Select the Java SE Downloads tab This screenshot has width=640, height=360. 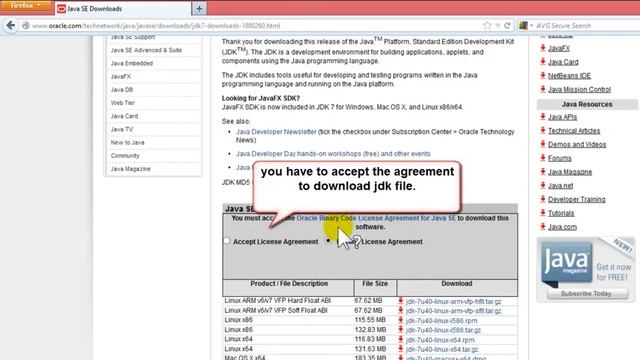122,9
